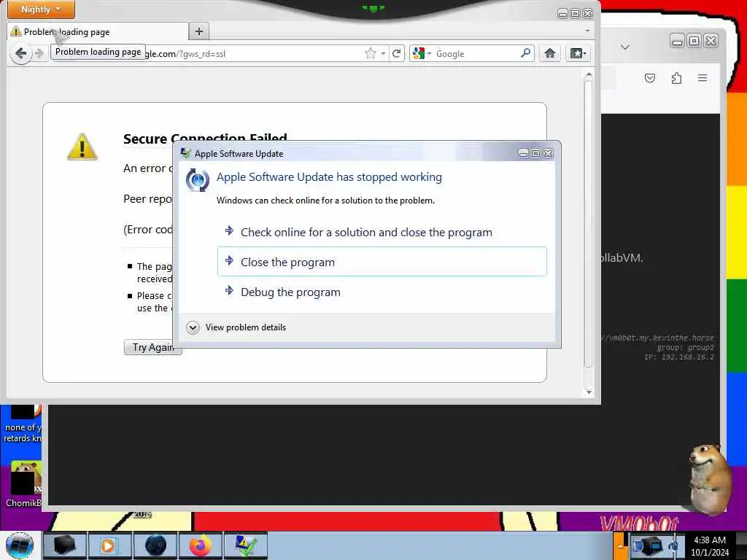Click Try Again on the error page
This screenshot has width=747, height=560.
153,347
